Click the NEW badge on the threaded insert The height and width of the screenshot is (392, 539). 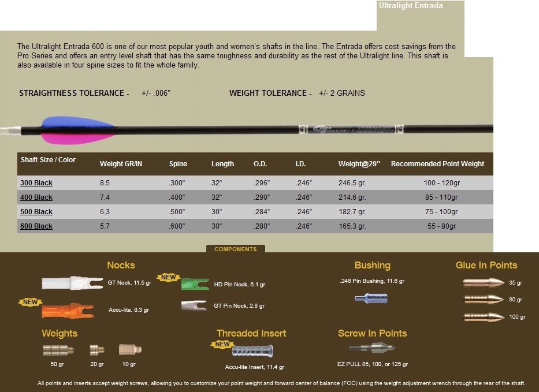click(x=222, y=344)
